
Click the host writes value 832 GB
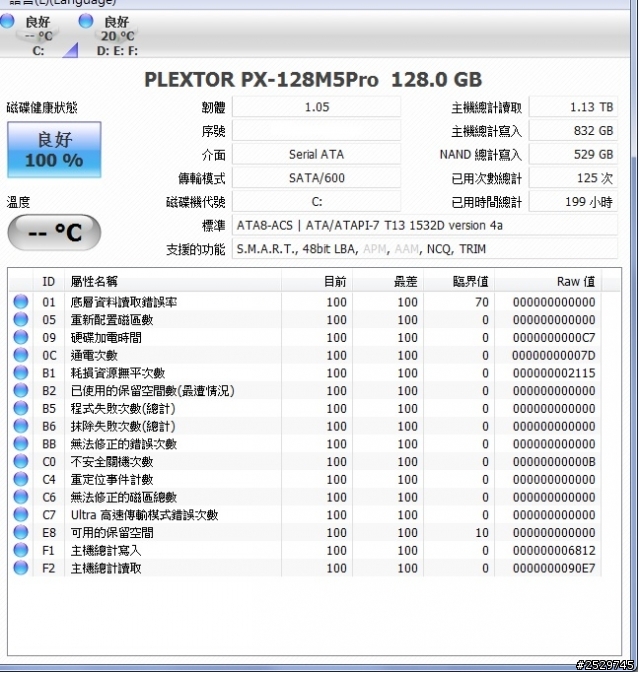[x=573, y=130]
